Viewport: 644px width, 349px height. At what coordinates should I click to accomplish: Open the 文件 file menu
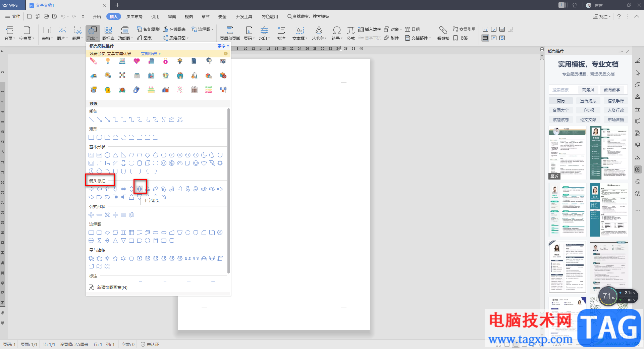(13, 16)
